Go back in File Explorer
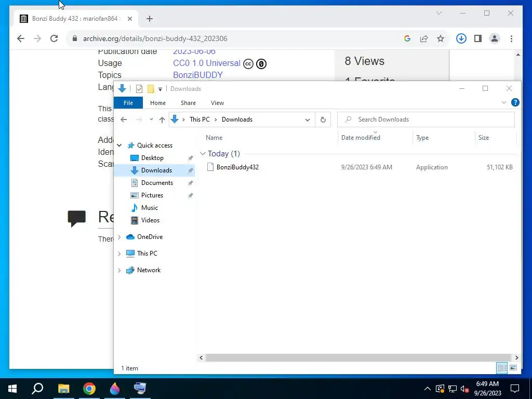 pos(124,119)
